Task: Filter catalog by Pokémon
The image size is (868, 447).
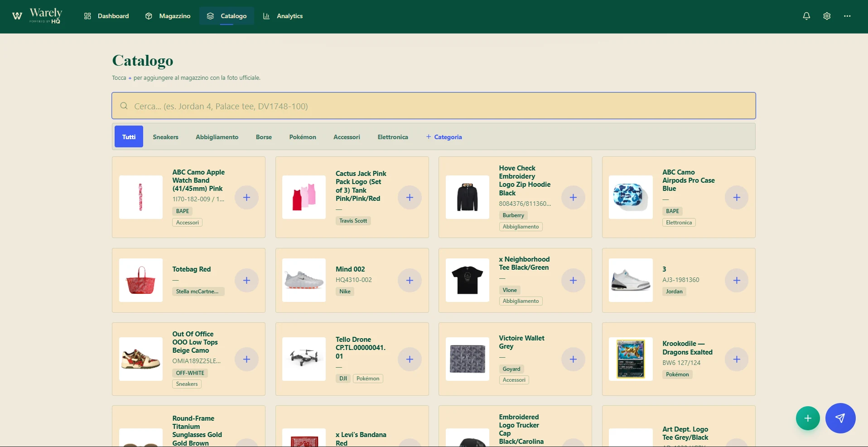Action: (x=303, y=136)
